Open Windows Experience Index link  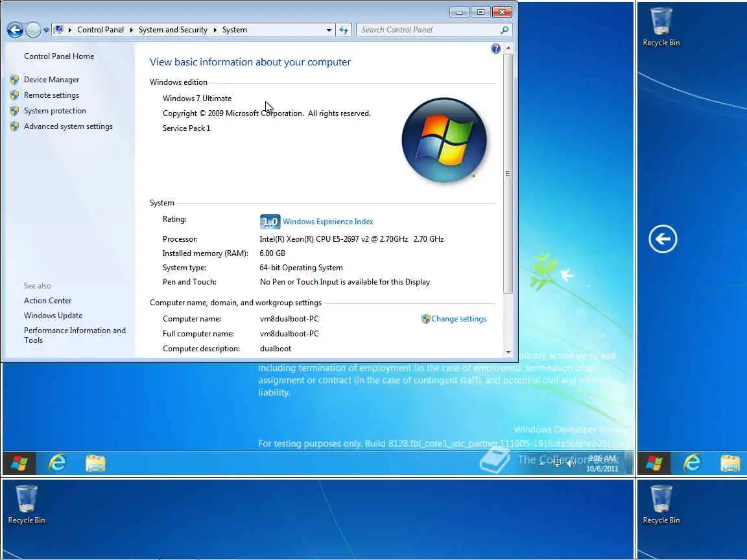tap(327, 222)
